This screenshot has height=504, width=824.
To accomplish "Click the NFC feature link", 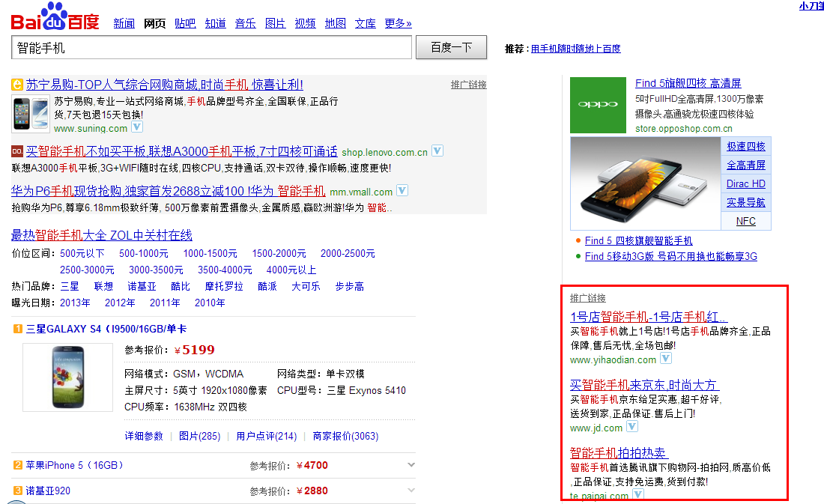I will tap(745, 221).
